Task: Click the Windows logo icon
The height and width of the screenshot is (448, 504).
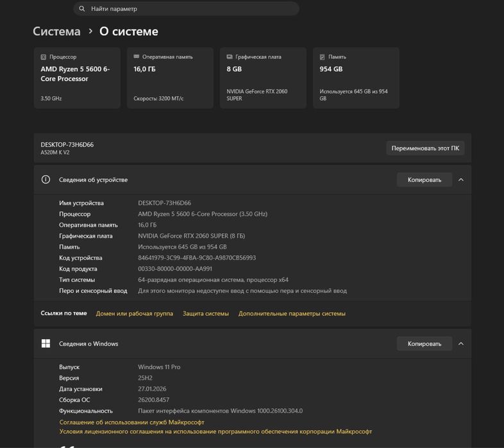Action: tap(46, 344)
